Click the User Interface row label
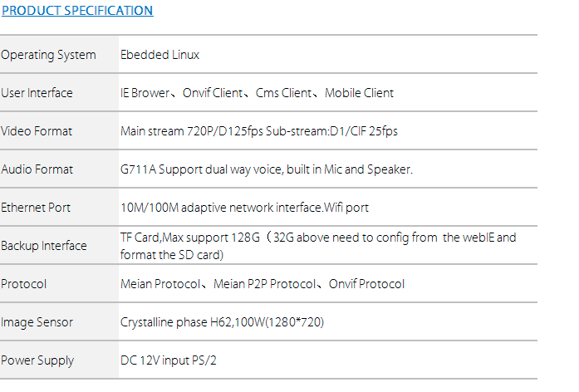The image size is (579, 392). [37, 93]
